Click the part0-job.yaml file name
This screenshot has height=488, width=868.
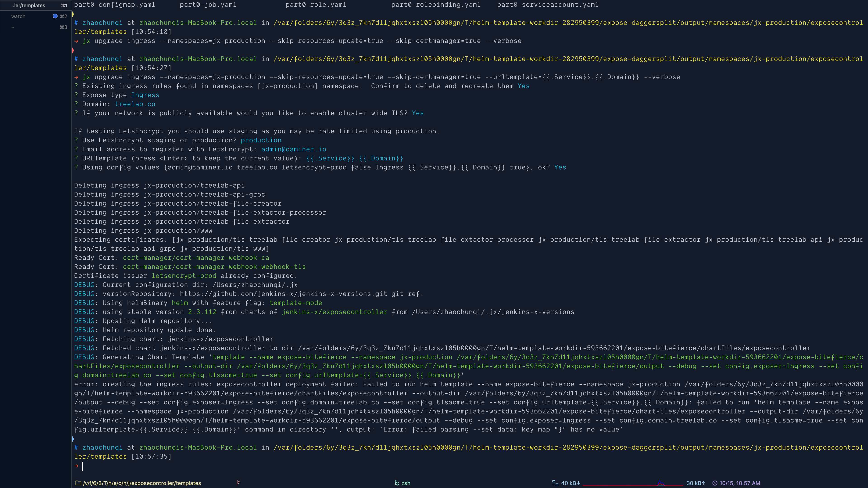pos(208,5)
